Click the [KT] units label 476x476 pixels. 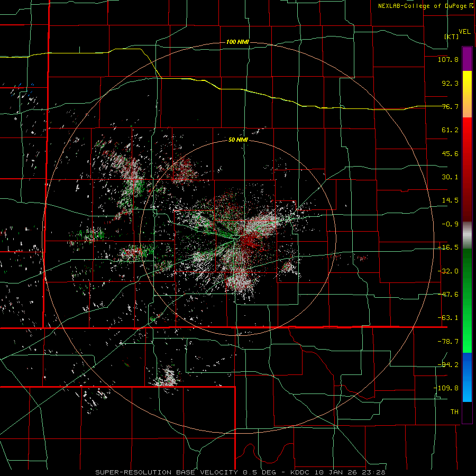click(452, 36)
